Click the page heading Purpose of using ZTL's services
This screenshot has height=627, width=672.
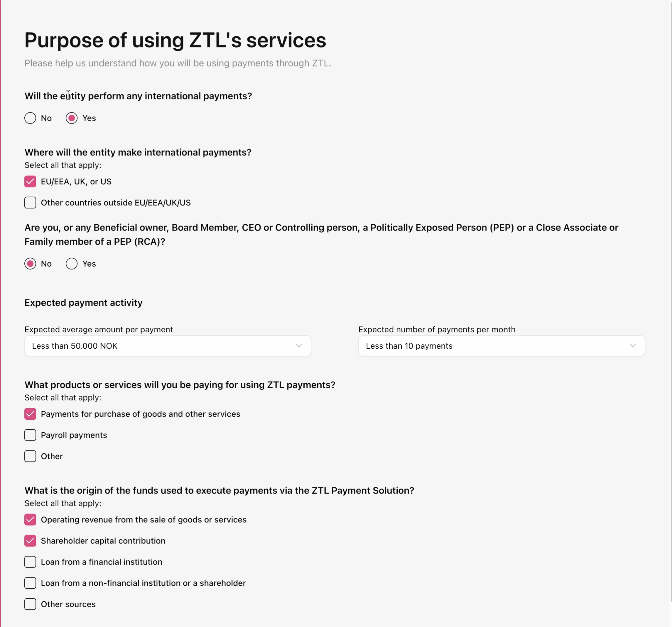click(x=175, y=40)
